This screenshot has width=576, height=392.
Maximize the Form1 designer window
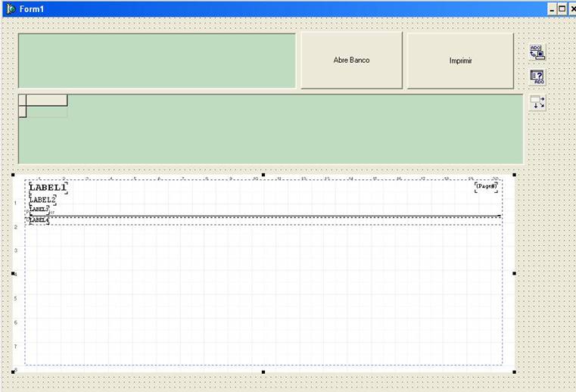click(562, 8)
